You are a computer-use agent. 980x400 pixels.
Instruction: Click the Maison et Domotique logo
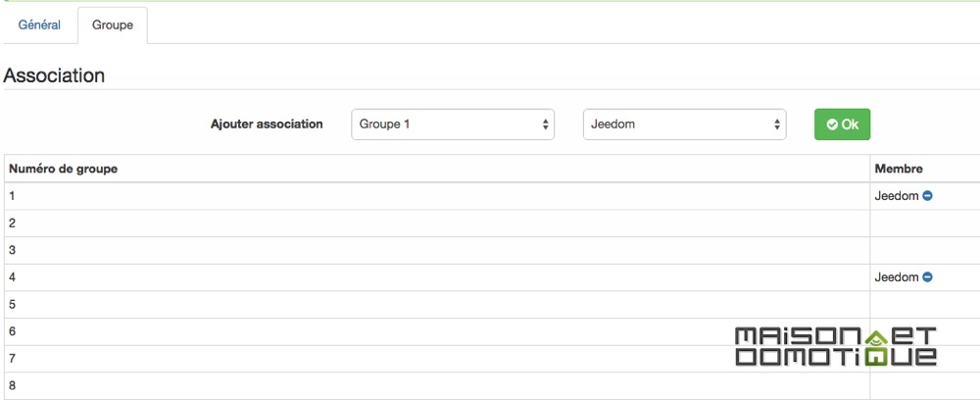[836, 347]
